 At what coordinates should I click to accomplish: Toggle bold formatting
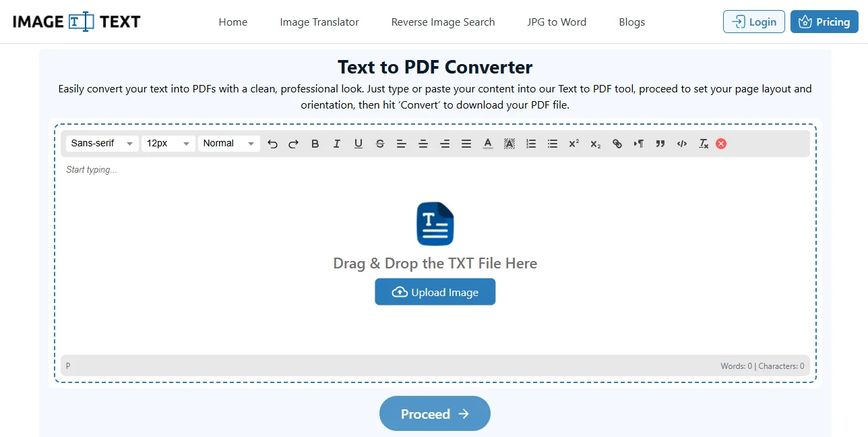[x=315, y=144]
